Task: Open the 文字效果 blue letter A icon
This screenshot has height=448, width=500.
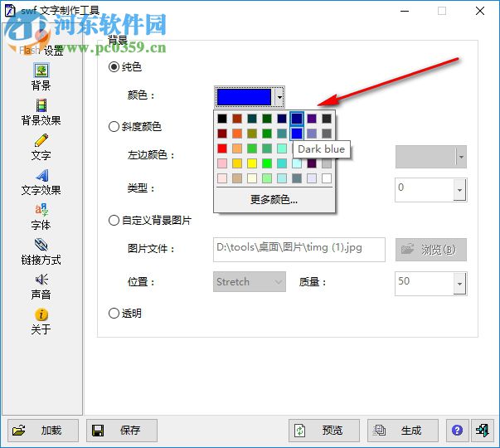Action: [41, 175]
